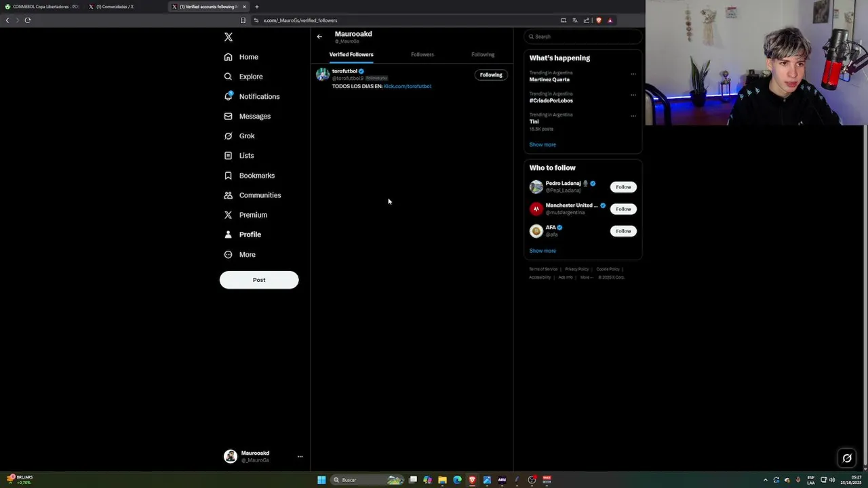Reload the page
Image resolution: width=868 pixels, height=488 pixels.
[x=28, y=20]
